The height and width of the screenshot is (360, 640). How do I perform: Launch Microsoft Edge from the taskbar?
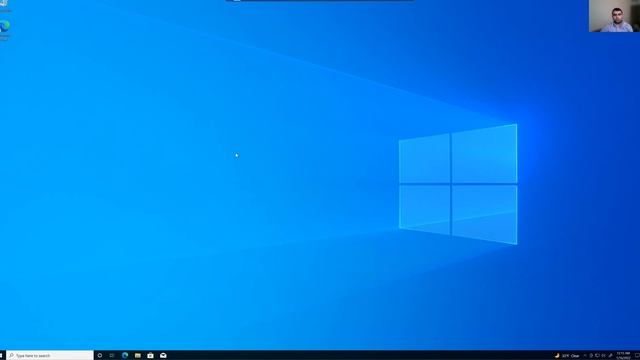tap(125, 356)
